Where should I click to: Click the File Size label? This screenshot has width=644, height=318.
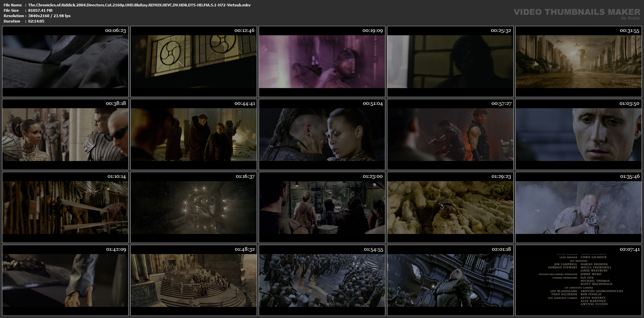(11, 10)
